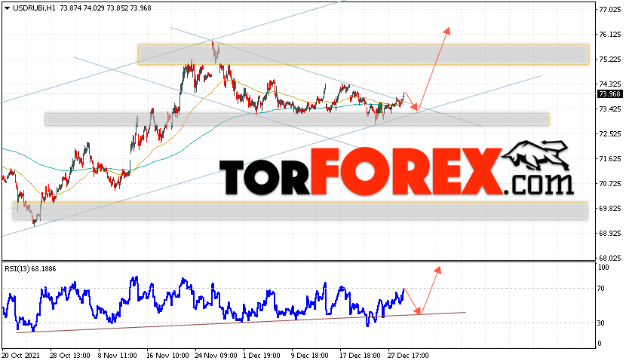This screenshot has height=364, width=626.
Task: Click the 68.025 price axis label
Action: [x=610, y=258]
